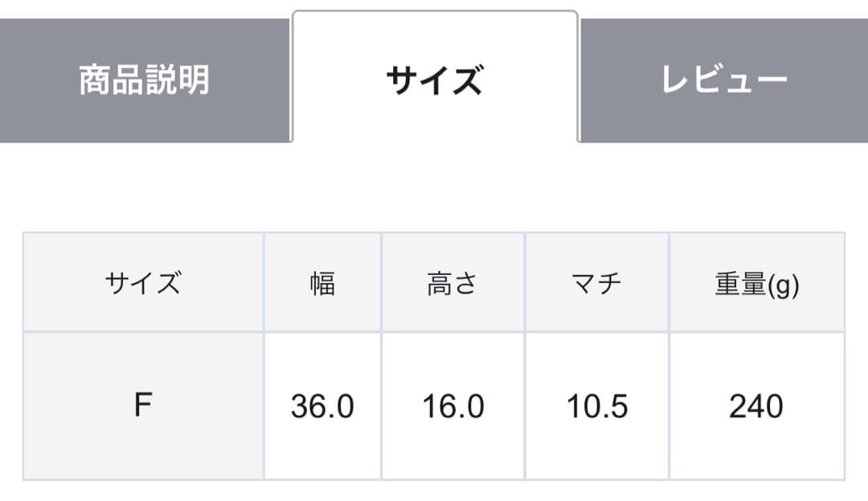Click the size table row for F
Screen dimensions: 868x501
434,407
